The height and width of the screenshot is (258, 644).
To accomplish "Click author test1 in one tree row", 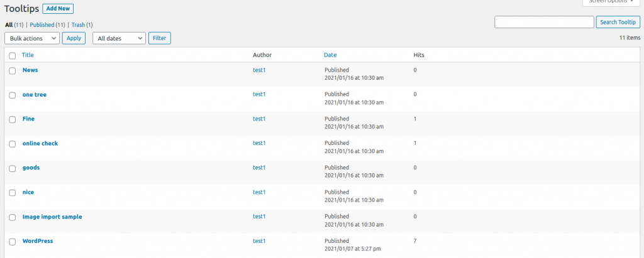I will tap(259, 94).
